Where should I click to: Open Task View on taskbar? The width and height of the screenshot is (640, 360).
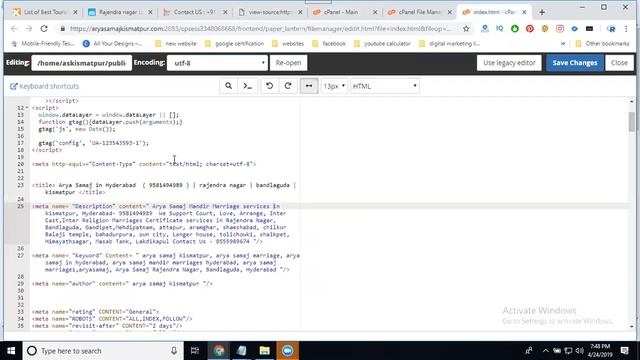(x=195, y=351)
